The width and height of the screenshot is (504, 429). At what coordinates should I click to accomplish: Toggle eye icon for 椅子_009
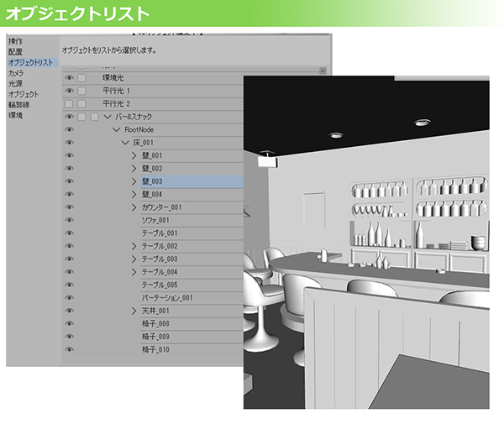coord(69,337)
